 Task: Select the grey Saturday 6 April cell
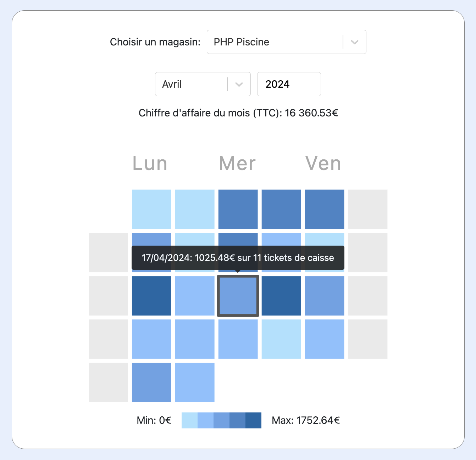(368, 209)
